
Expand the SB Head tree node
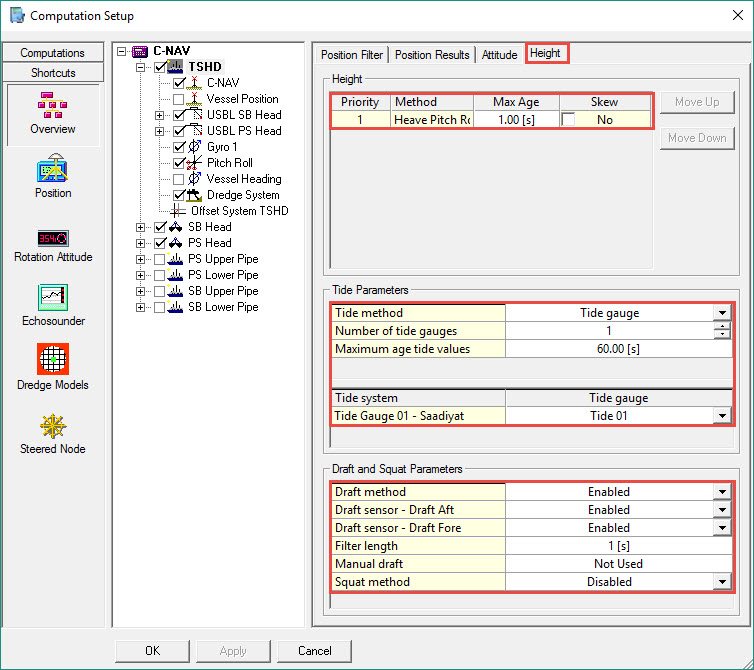140,227
